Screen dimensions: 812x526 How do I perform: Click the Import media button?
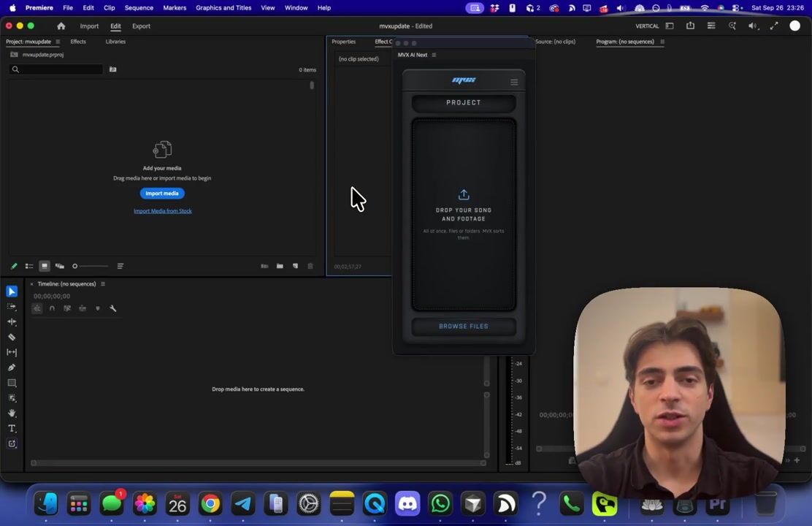click(x=162, y=194)
